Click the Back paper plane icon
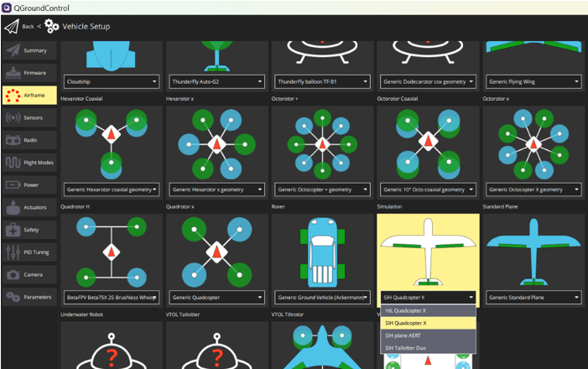Screen dimensions: 588x369 [12, 27]
